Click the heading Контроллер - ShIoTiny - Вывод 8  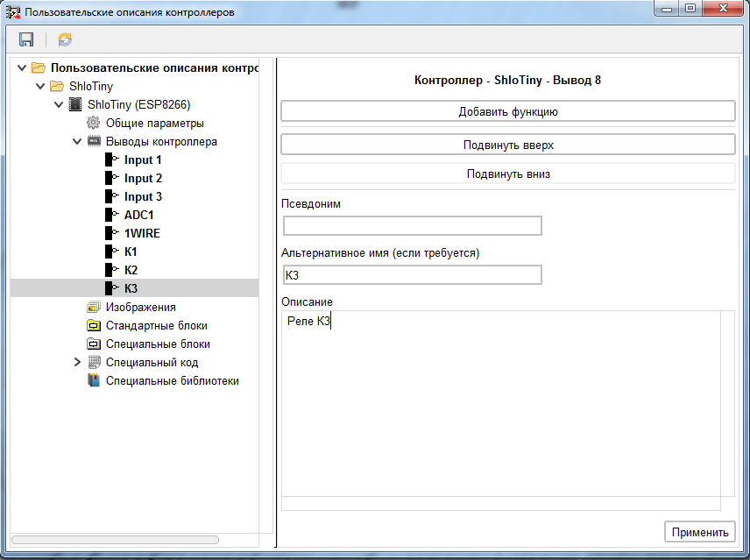tap(507, 80)
